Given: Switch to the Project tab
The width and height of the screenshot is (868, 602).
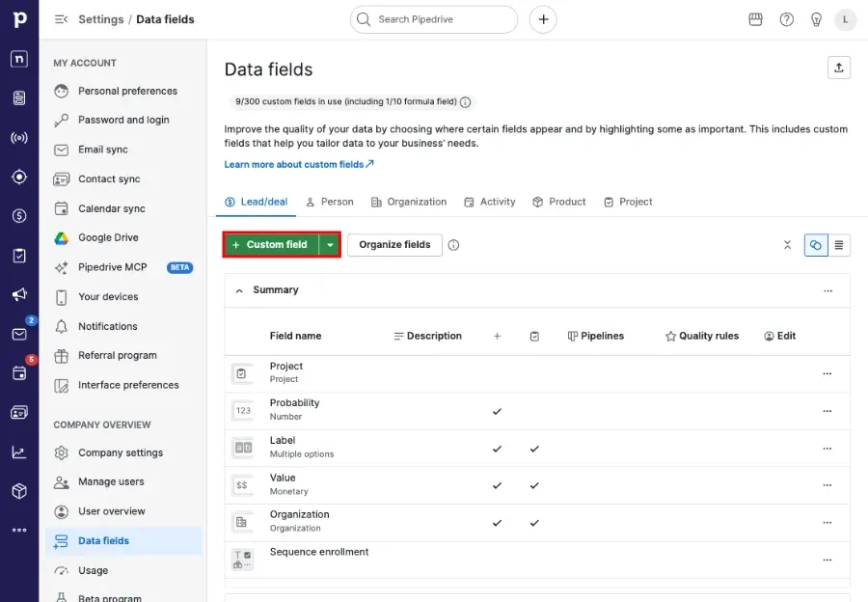Looking at the screenshot, I should (628, 203).
